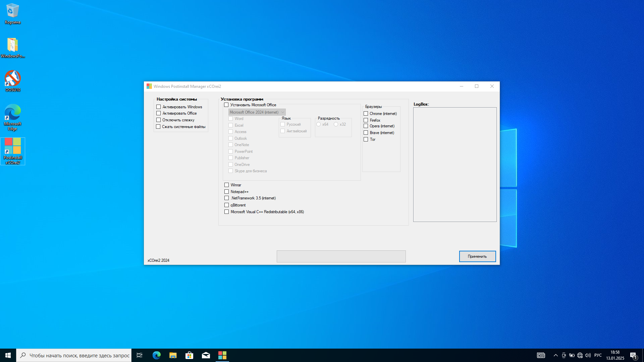Check Notepad++ install option
The height and width of the screenshot is (362, 644).
[x=227, y=192]
